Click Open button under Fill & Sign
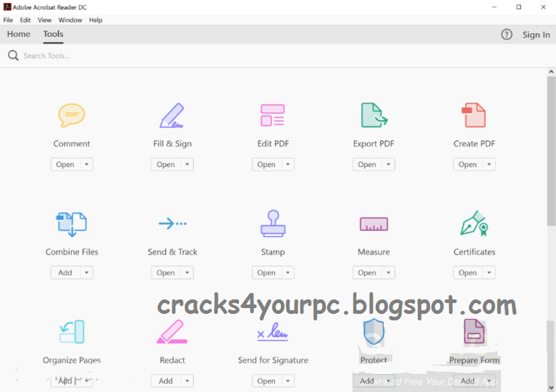Screen dimensions: 556x392 (x=166, y=164)
